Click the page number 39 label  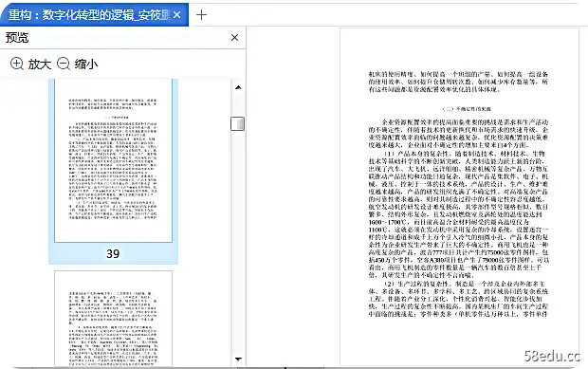(x=113, y=254)
